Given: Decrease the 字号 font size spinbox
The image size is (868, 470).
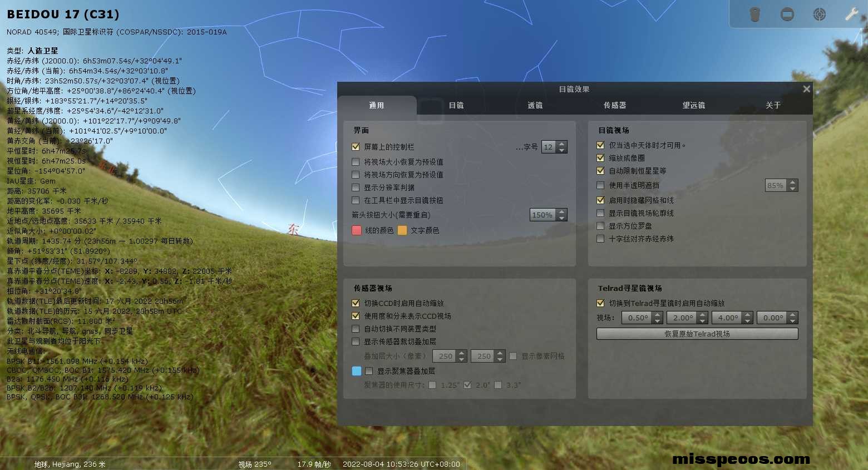Looking at the screenshot, I should (561, 150).
